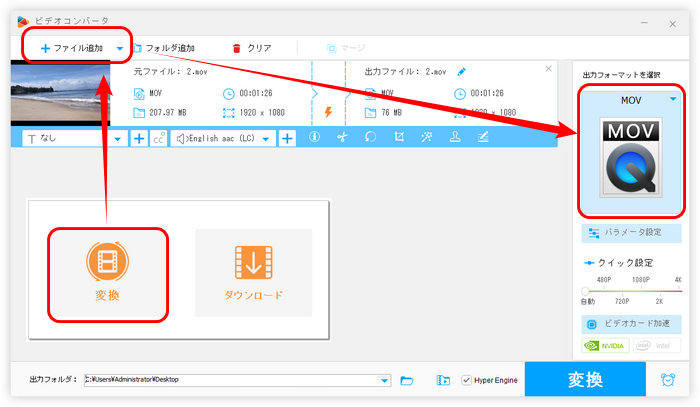Open the magic wand effects tool
Viewport: 700px width, 407px height.
pos(427,137)
